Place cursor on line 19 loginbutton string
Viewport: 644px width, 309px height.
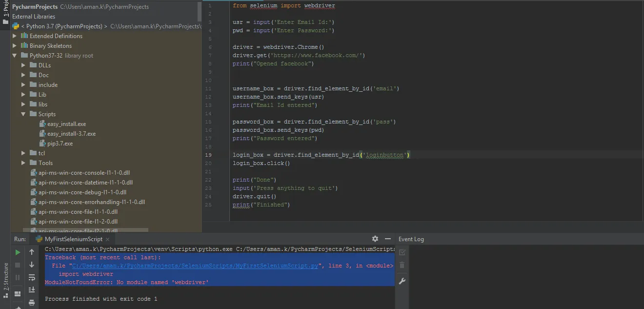[385, 155]
